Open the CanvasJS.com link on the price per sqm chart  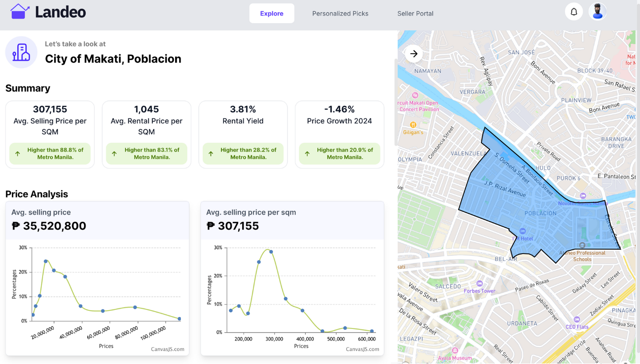(x=362, y=349)
